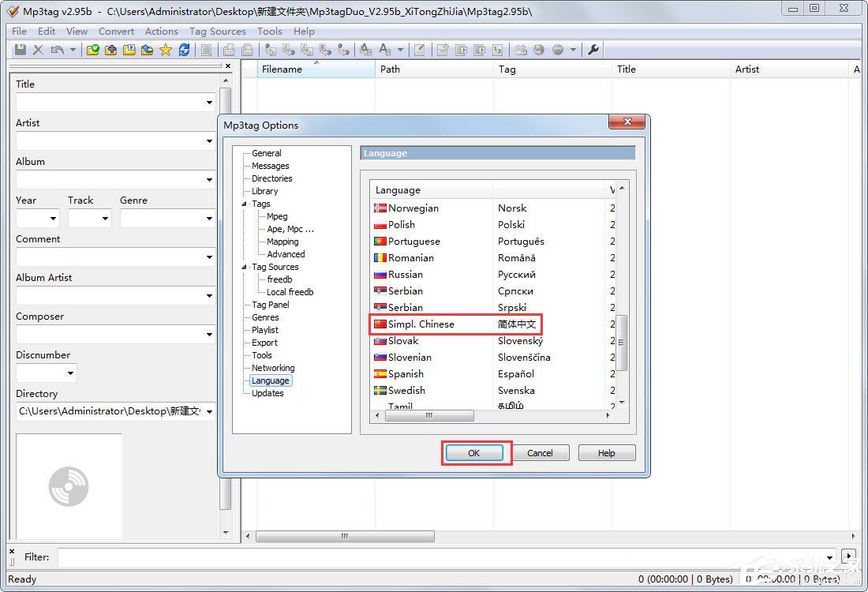
Task: Click the Remove tag X icon
Action: click(x=38, y=50)
